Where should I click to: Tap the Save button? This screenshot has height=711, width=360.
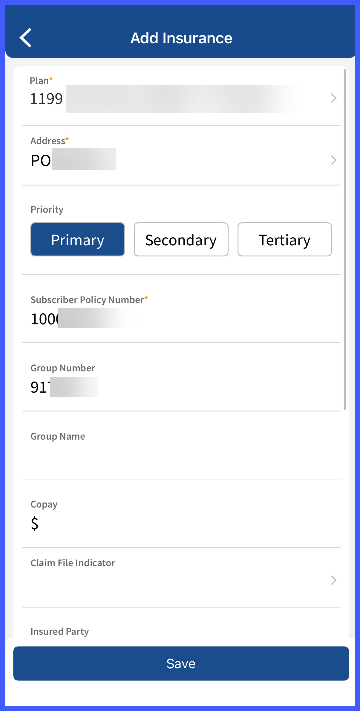[181, 663]
